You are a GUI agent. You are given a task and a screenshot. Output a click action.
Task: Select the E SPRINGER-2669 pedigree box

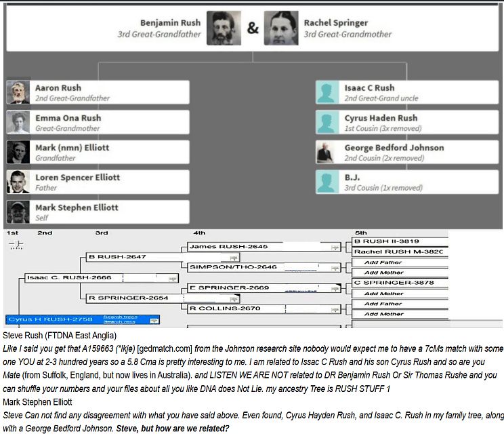tap(224, 288)
